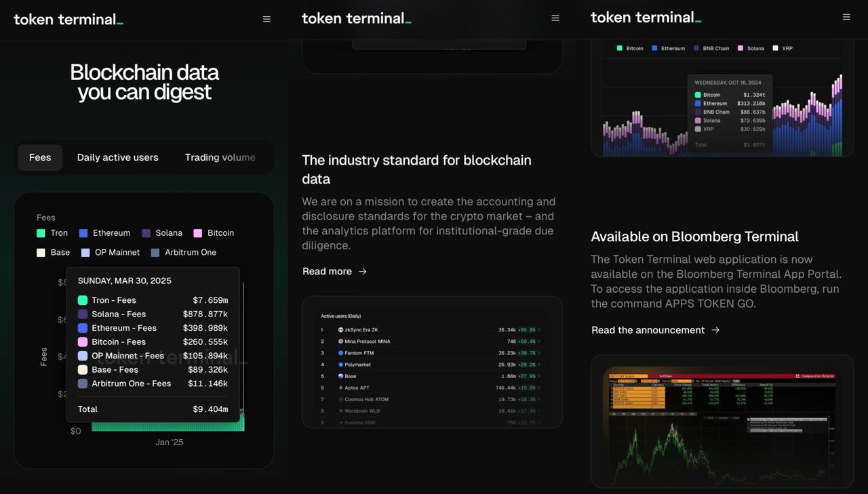Click the Fantom FTM row icon
This screenshot has width=868, height=494.
[340, 353]
